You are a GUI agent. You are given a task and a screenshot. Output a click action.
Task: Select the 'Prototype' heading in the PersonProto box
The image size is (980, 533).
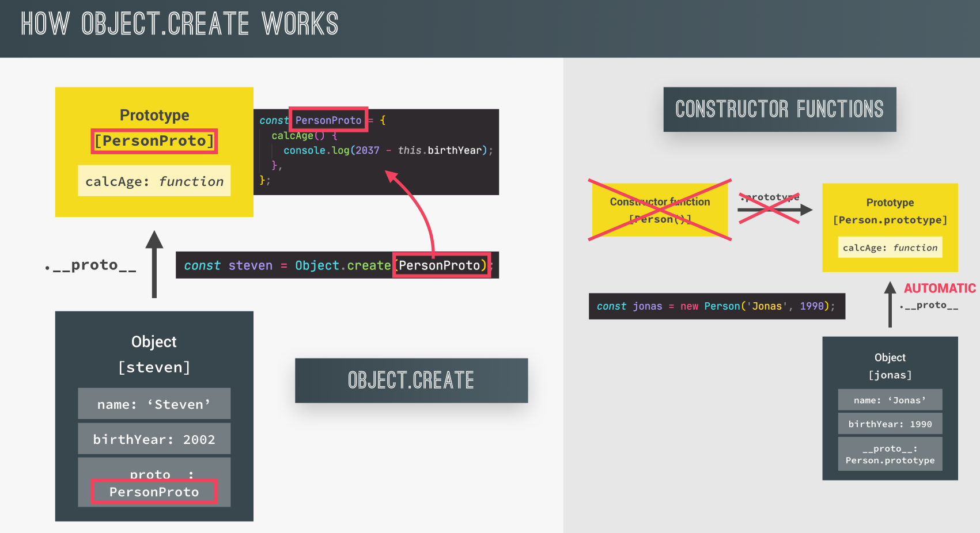(154, 115)
